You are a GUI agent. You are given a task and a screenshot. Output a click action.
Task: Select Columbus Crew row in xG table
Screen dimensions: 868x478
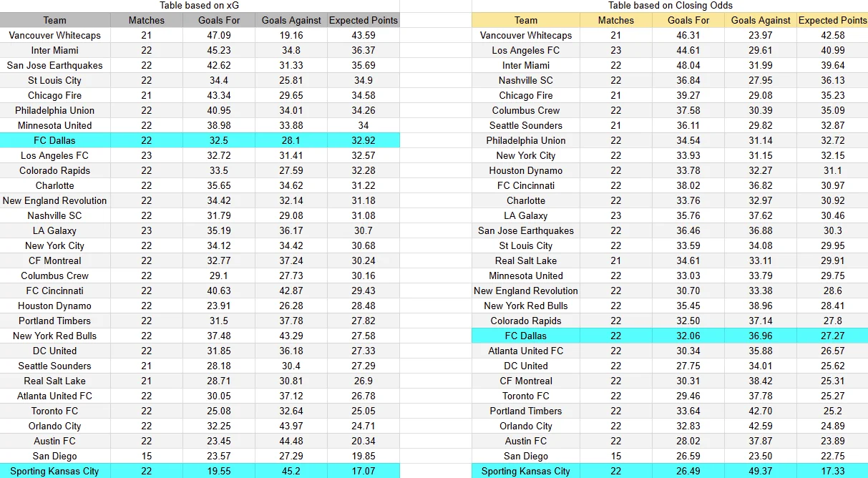click(x=200, y=275)
